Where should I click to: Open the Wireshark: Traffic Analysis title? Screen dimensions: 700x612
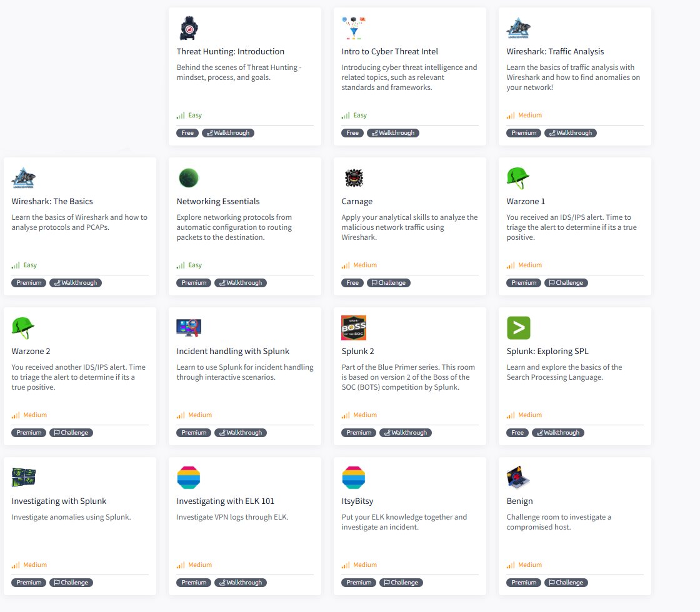[555, 52]
